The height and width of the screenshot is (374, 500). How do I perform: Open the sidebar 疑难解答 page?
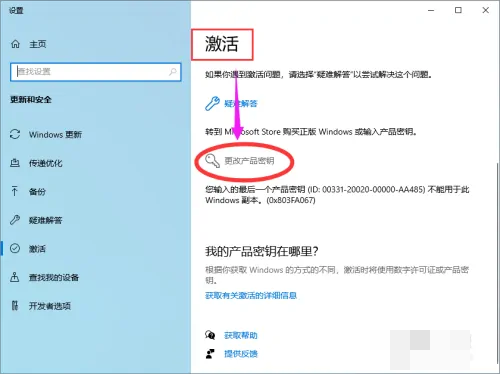tap(46, 220)
